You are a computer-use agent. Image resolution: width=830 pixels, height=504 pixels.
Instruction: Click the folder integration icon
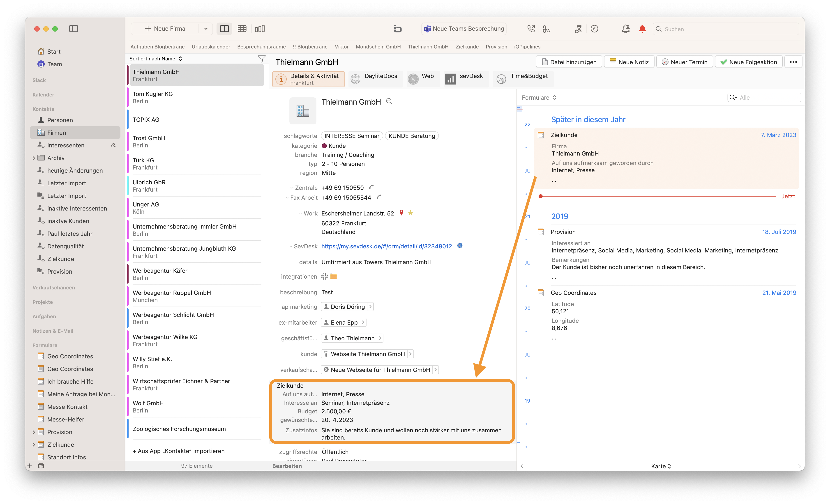coord(334,276)
